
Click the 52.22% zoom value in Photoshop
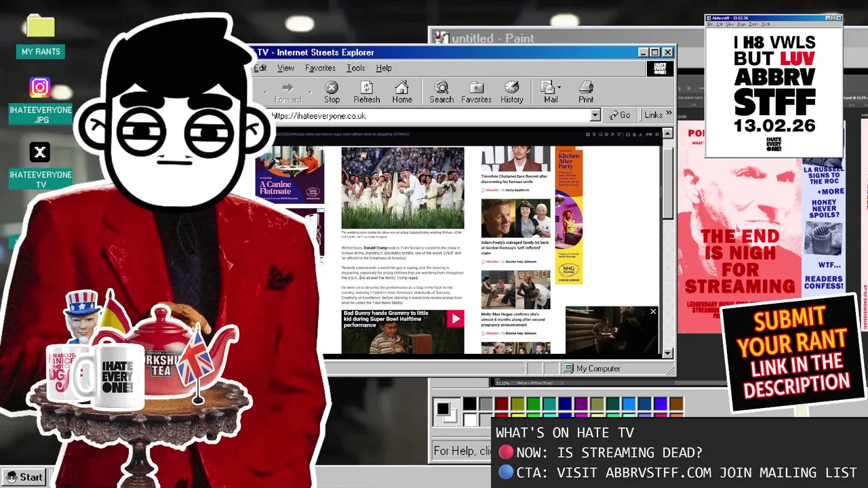point(502,384)
